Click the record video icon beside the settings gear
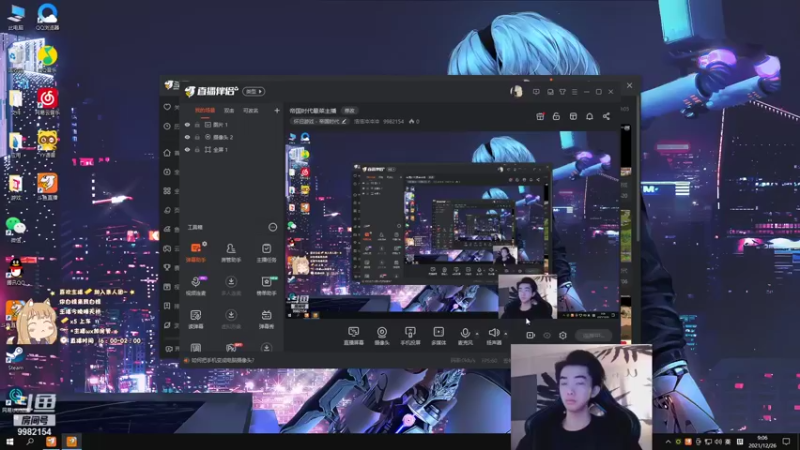The height and width of the screenshot is (450, 800). click(531, 335)
